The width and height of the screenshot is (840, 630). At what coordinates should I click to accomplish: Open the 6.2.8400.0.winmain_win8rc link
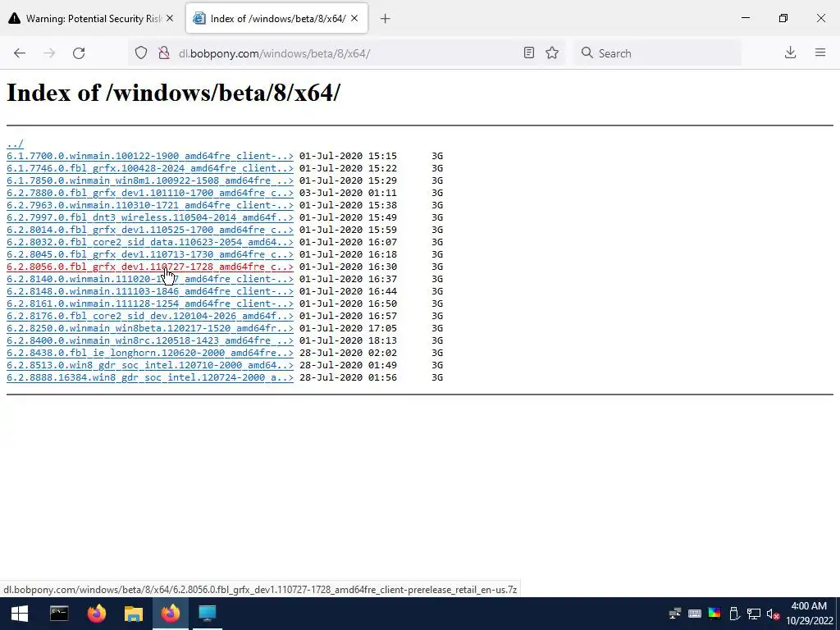point(150,340)
